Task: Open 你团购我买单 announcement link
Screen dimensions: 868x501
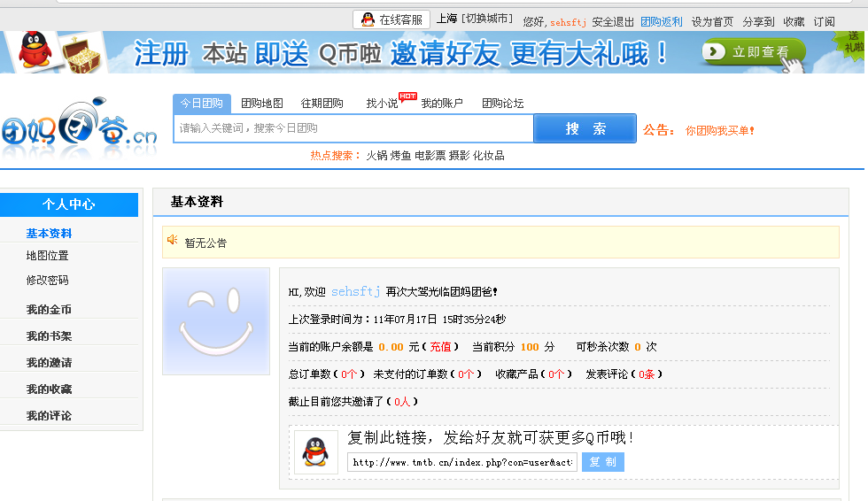Action: pos(719,131)
